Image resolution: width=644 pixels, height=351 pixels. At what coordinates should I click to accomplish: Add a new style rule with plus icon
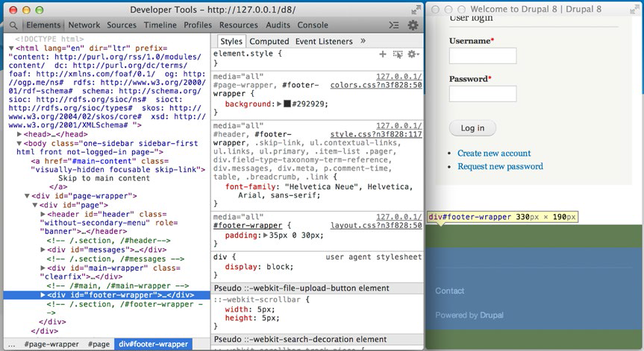tap(382, 54)
